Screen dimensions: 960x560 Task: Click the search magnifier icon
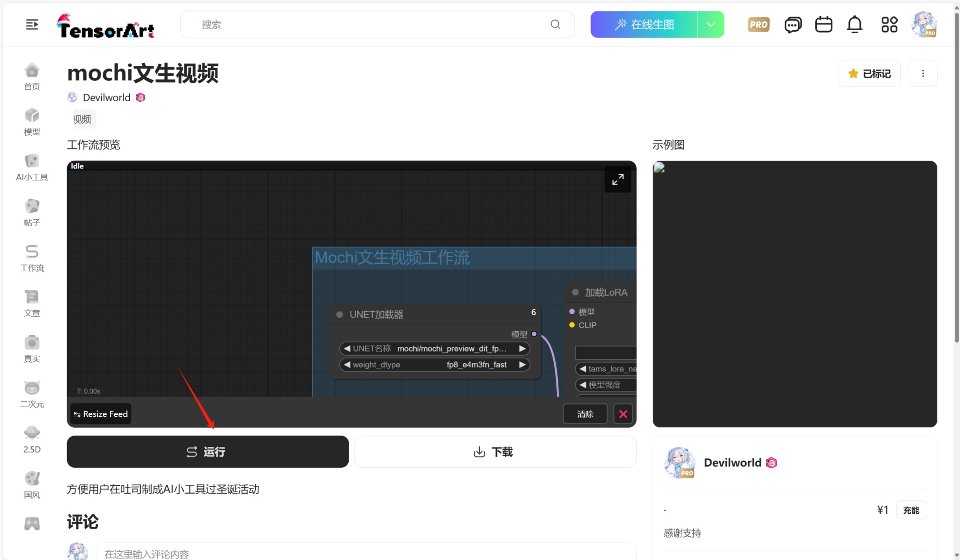click(x=555, y=24)
